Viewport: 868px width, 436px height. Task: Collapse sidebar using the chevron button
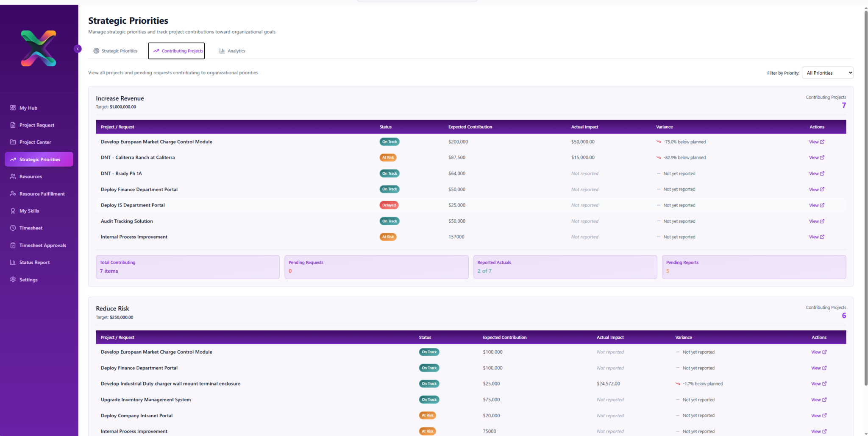pos(78,49)
